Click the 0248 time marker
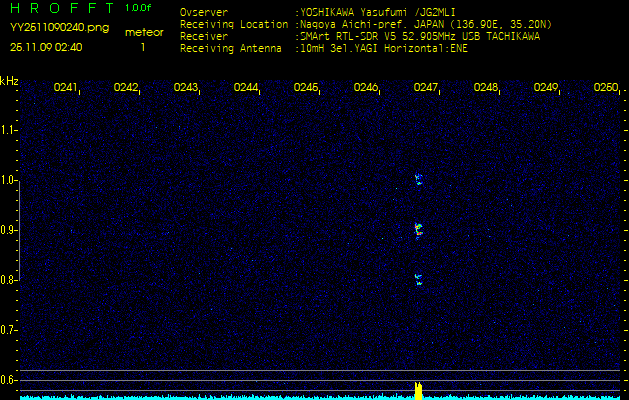This screenshot has width=629, height=400. 486,87
